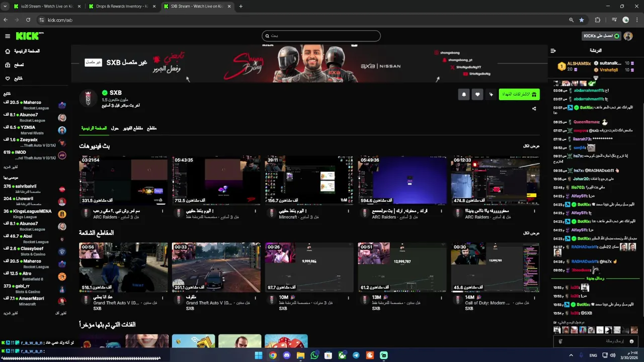Open the Following heart sidebar item
Image resolution: width=644 pixels, height=362 pixels.
(x=14, y=78)
